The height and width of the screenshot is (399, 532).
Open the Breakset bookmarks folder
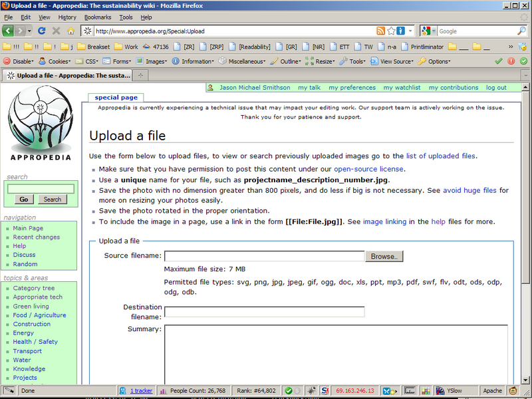94,47
